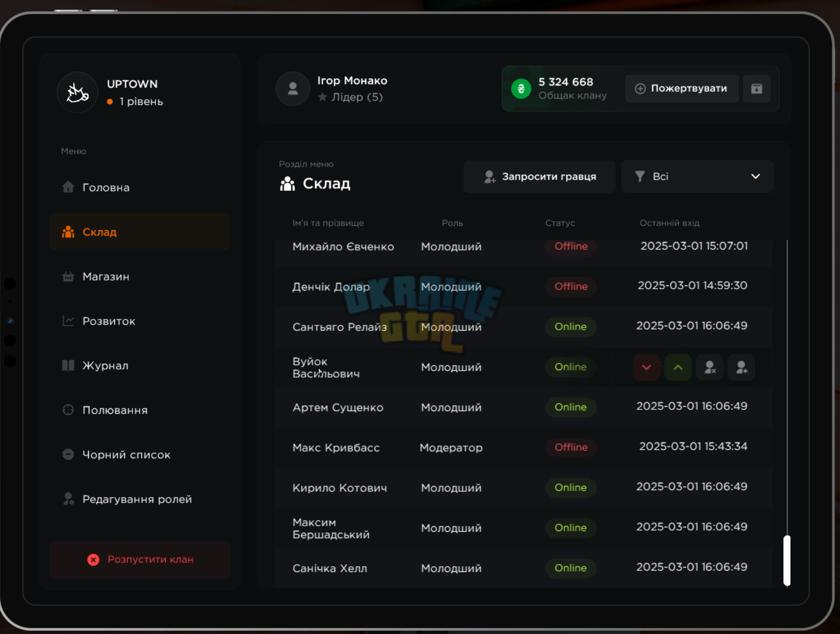Open the Всі filter dropdown
The width and height of the screenshot is (840, 634).
click(x=697, y=176)
